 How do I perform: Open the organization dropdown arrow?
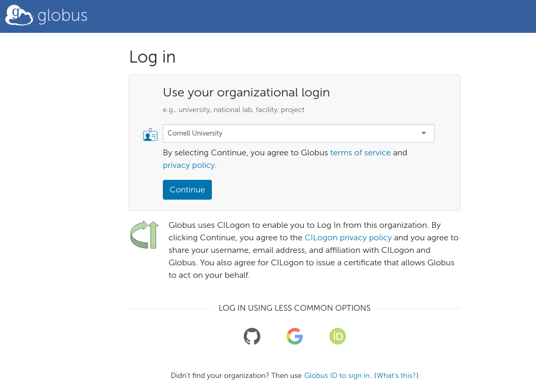tap(423, 133)
